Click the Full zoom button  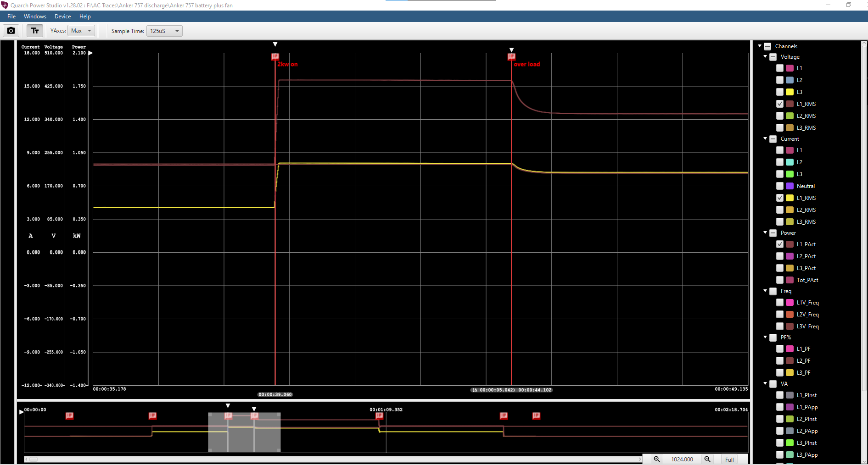tap(729, 459)
